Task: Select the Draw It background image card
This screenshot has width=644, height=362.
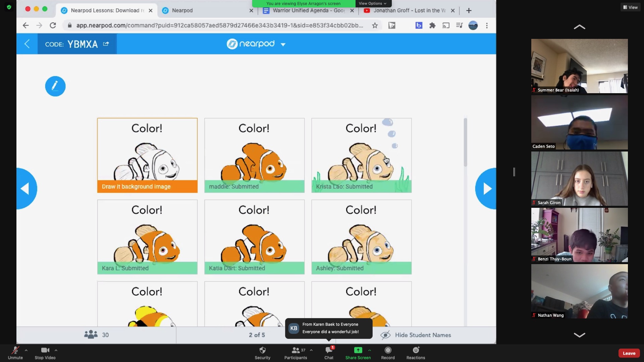Action: point(147,155)
